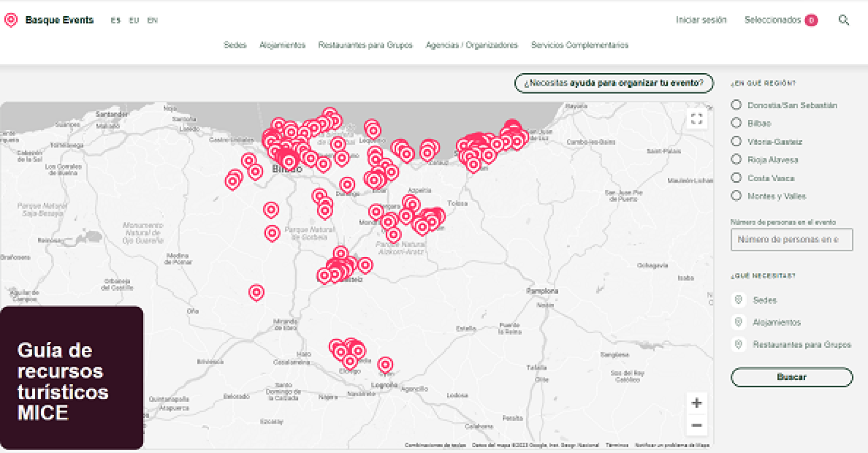Click the Restaurantes para Grupos pin icon
868x453 pixels.
tap(739, 344)
